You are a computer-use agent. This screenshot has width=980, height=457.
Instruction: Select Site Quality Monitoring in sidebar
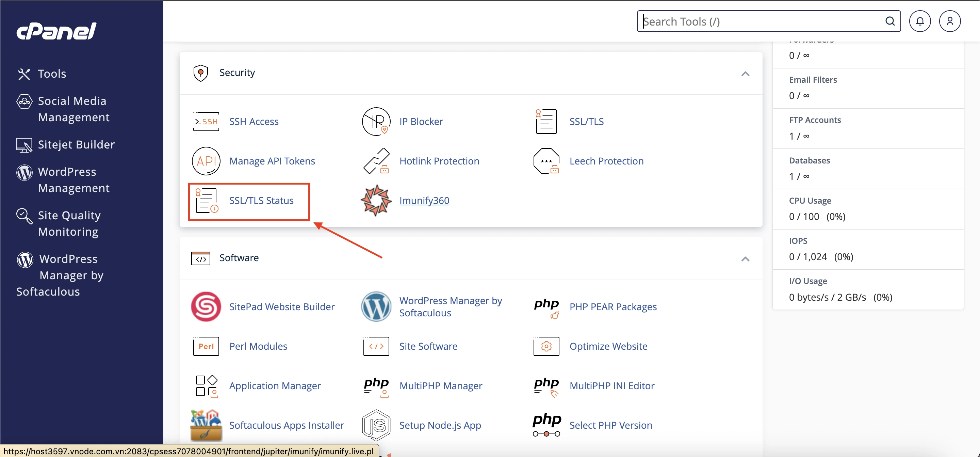pyautogui.click(x=59, y=223)
